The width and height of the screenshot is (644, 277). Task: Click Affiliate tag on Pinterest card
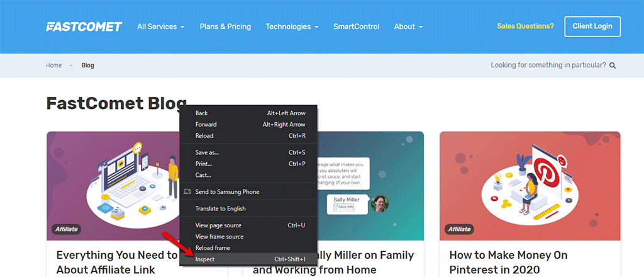point(459,229)
